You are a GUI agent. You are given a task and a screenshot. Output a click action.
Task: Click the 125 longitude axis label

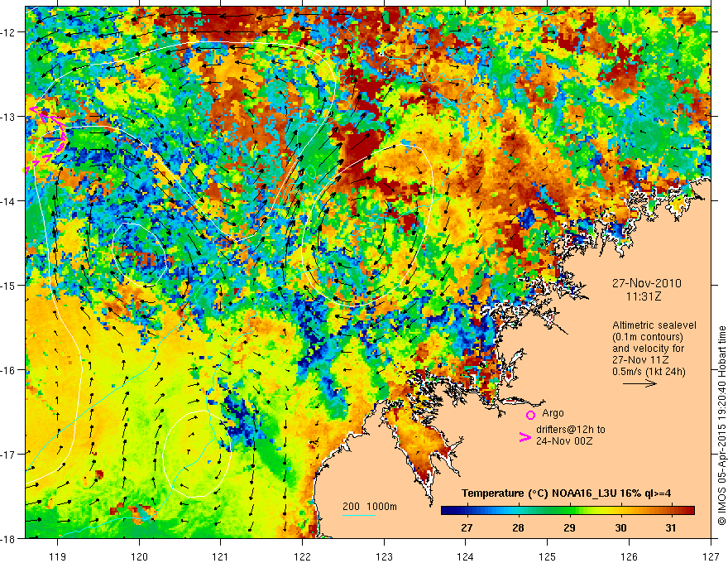tap(548, 556)
